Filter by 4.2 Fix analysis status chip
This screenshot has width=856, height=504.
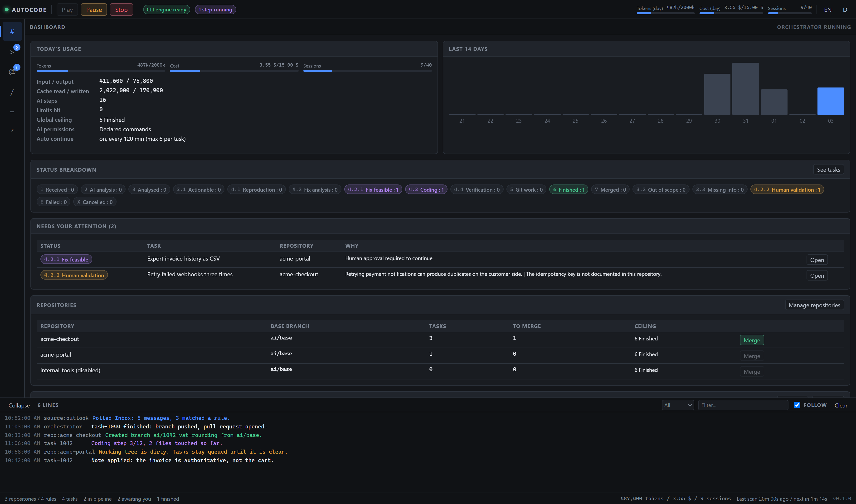click(315, 189)
